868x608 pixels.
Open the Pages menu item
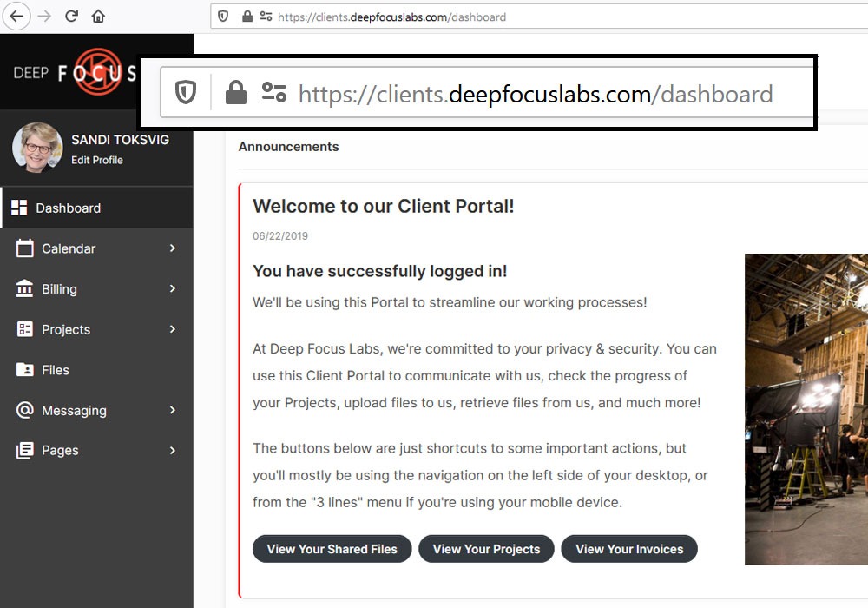(60, 451)
